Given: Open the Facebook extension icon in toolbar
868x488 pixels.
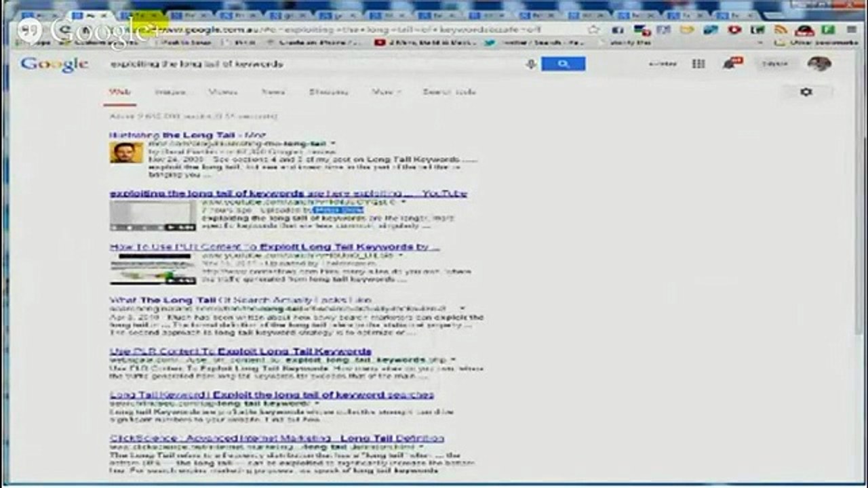Looking at the screenshot, I should pyautogui.click(x=617, y=30).
